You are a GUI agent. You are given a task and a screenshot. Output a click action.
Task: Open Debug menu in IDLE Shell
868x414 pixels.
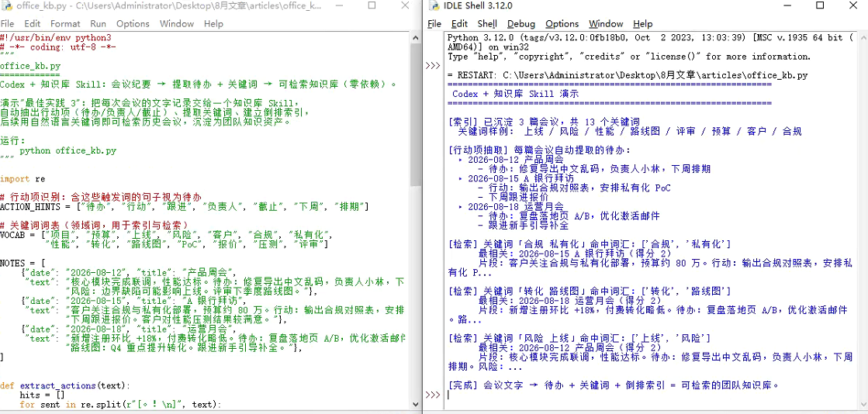521,24
